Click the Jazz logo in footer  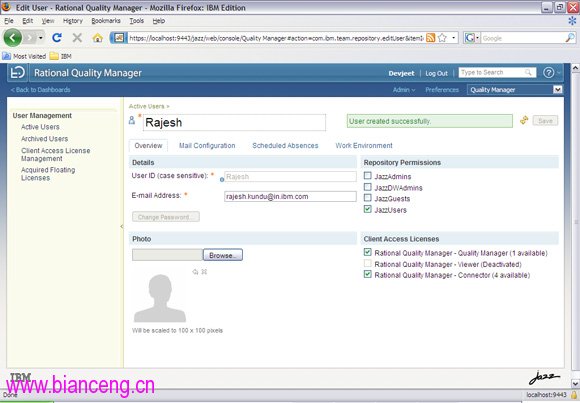(x=544, y=378)
